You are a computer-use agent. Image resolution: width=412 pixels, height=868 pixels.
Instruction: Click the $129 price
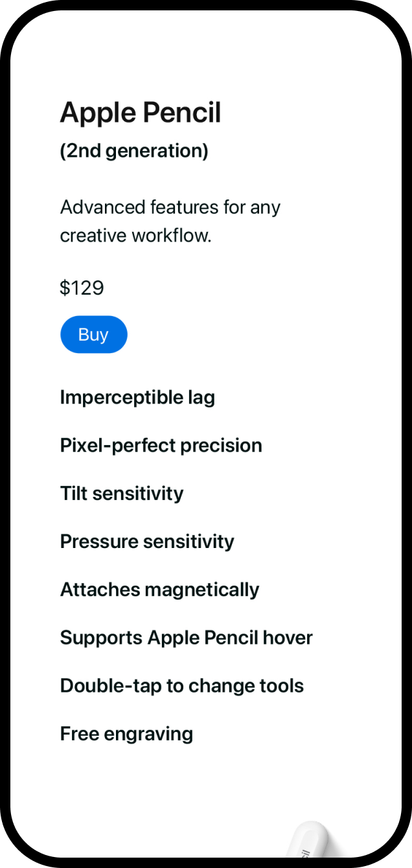point(82,288)
